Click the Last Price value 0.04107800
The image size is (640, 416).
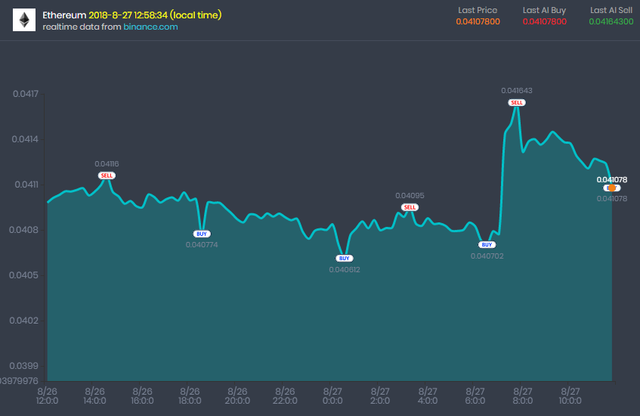click(x=478, y=22)
